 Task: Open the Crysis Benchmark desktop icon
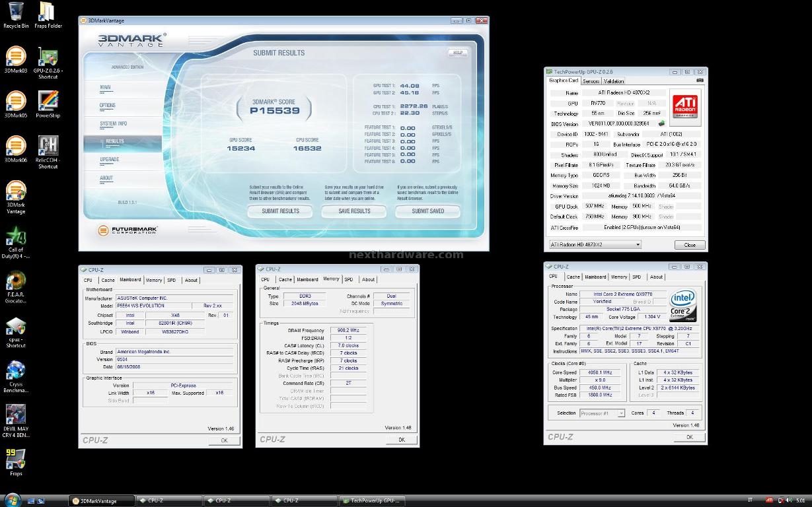click(x=16, y=377)
